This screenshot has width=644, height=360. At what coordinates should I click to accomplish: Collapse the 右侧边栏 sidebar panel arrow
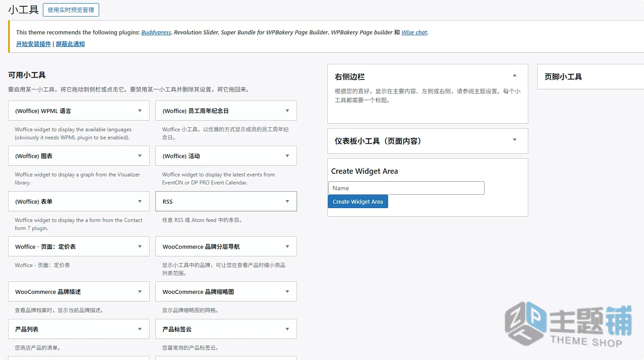[514, 75]
